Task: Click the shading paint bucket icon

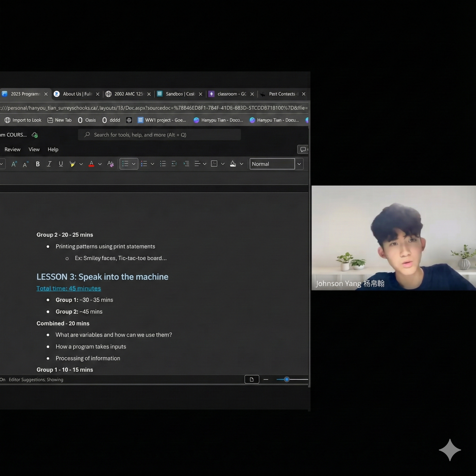Action: coord(233,164)
